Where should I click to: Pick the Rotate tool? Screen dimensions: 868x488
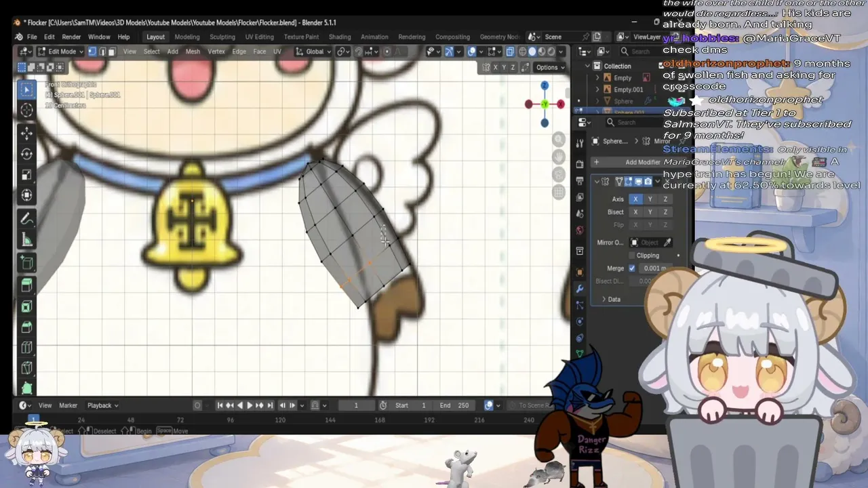(27, 154)
